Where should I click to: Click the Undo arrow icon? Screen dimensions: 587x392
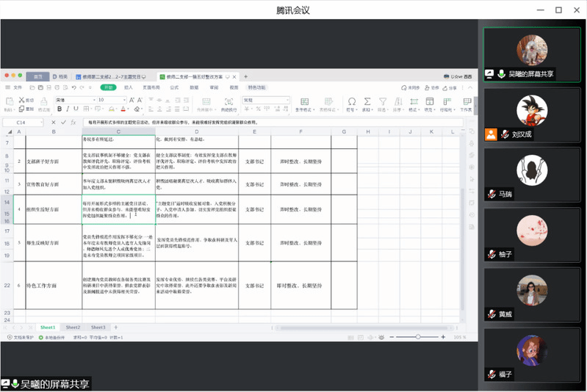pos(74,87)
